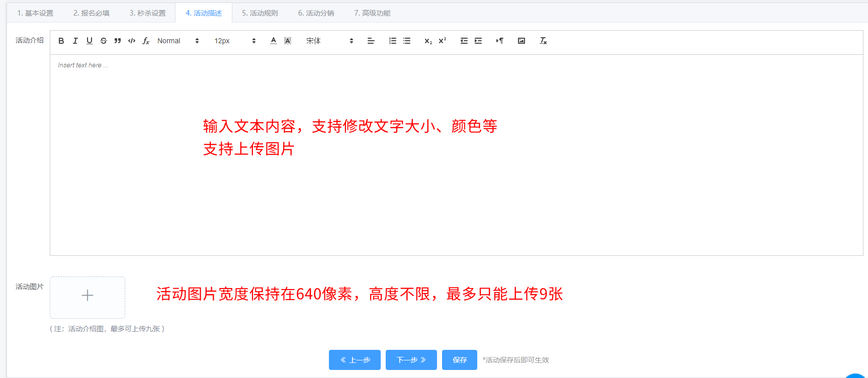Open the 宋体 font family dropdown
868x378 pixels.
tap(329, 41)
